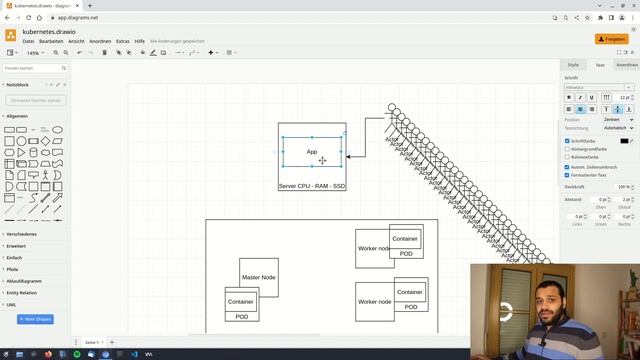Expand the Entity Relation shape category
Viewport: 640px width, 360px height.
pos(21,293)
